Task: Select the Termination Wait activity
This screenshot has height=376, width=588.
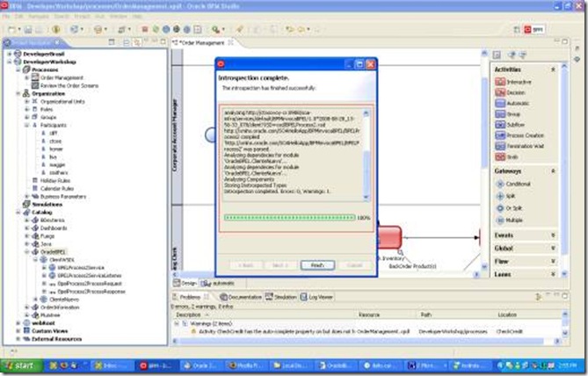Action: (x=519, y=146)
